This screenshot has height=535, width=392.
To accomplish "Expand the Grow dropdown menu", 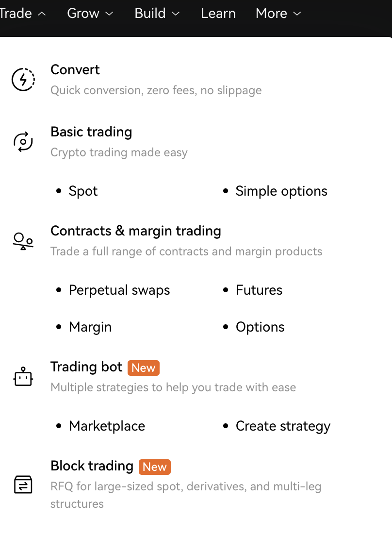I will tap(90, 14).
